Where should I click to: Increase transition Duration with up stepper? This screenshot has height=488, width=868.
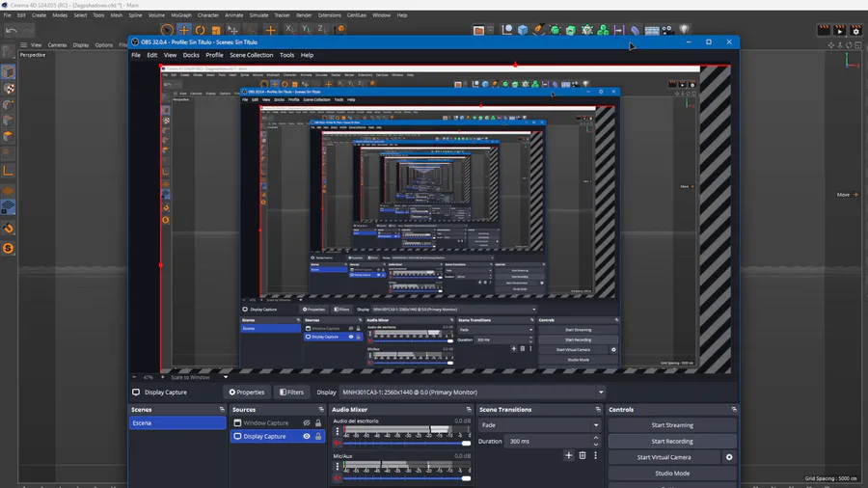[x=596, y=438]
